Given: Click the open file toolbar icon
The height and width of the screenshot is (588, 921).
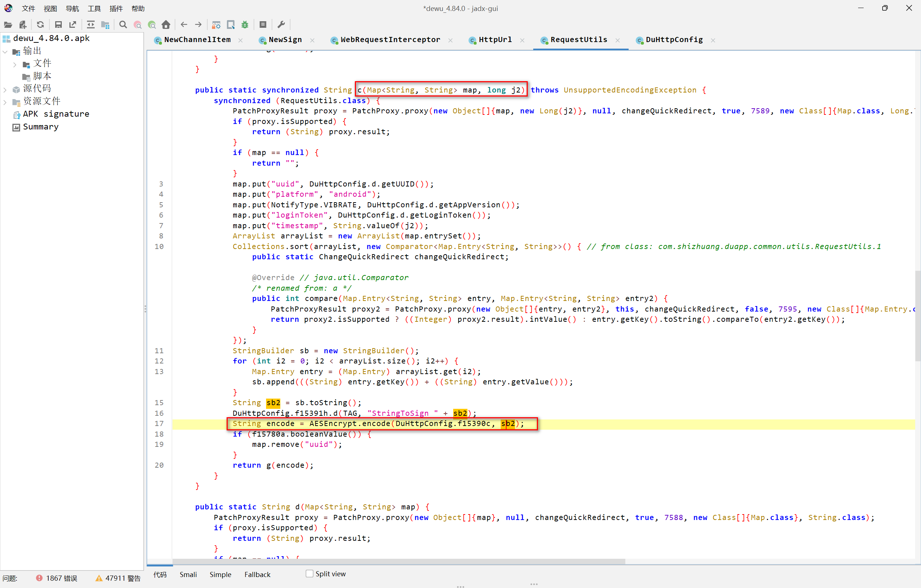Looking at the screenshot, I should 8,25.
